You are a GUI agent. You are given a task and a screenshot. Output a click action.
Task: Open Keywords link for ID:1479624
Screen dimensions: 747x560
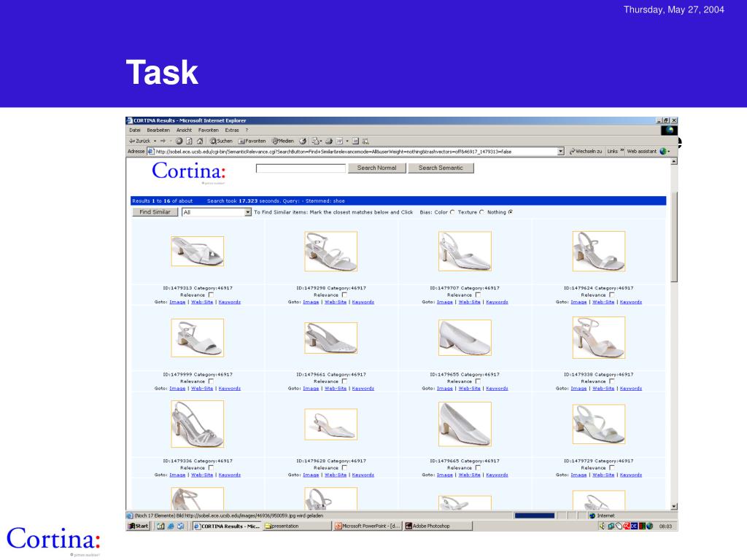[631, 302]
